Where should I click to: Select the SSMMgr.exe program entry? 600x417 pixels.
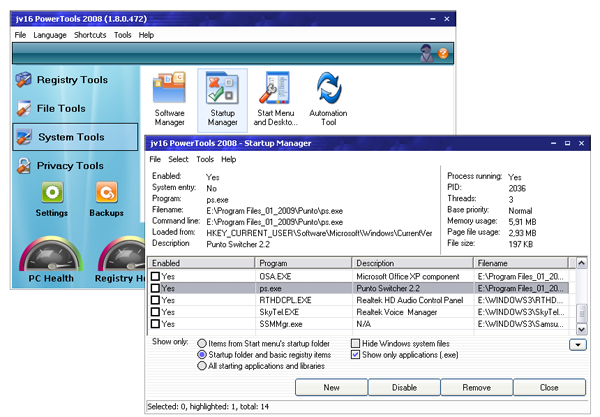[280, 324]
